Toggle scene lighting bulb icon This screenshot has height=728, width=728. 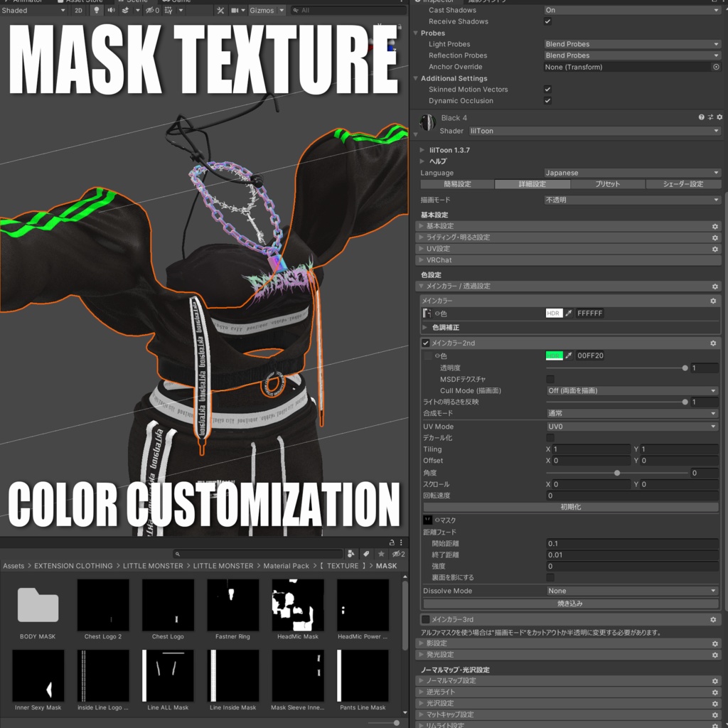(x=96, y=10)
